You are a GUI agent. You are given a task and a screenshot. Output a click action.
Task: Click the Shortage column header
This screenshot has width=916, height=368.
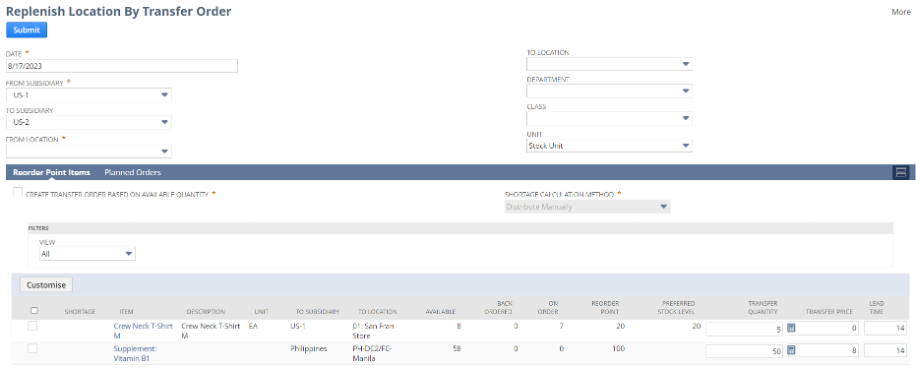[x=80, y=312]
